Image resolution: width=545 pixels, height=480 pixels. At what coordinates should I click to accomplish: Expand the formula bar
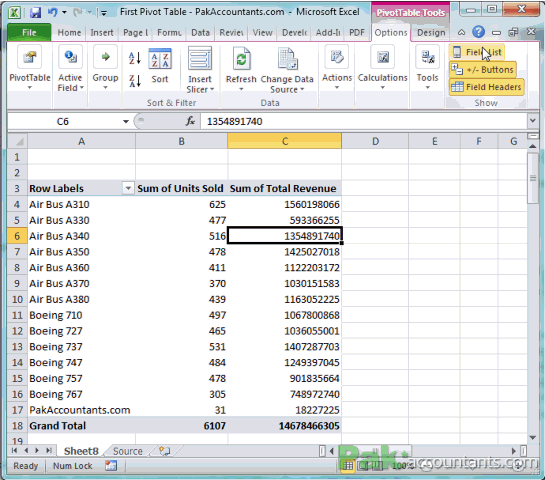click(532, 121)
